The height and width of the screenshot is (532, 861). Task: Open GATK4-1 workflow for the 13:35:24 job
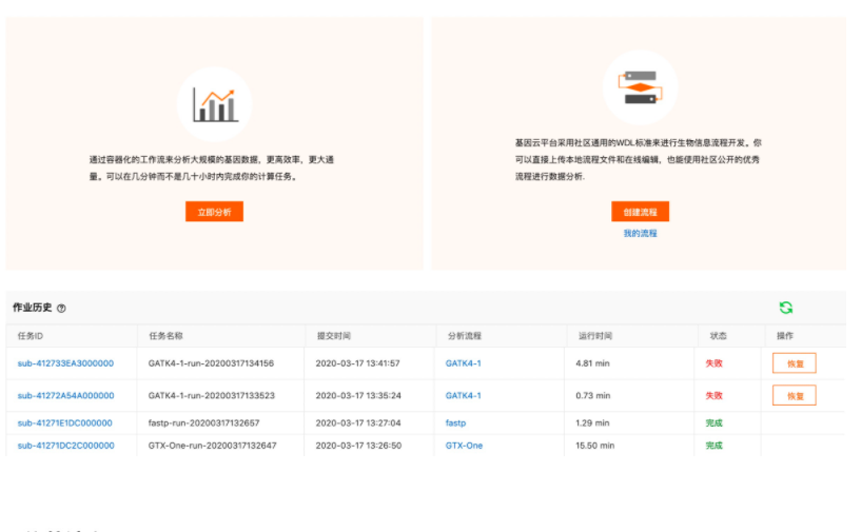click(463, 395)
